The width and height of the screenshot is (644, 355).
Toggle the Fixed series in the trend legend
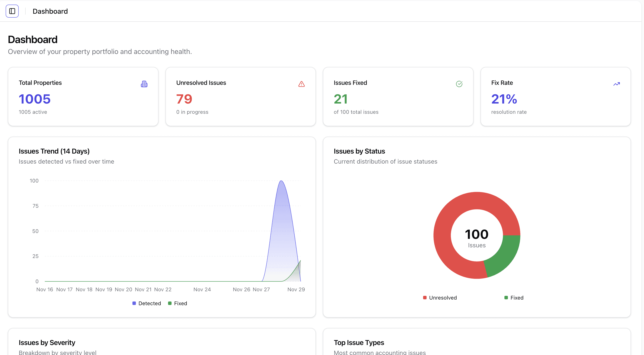click(177, 303)
